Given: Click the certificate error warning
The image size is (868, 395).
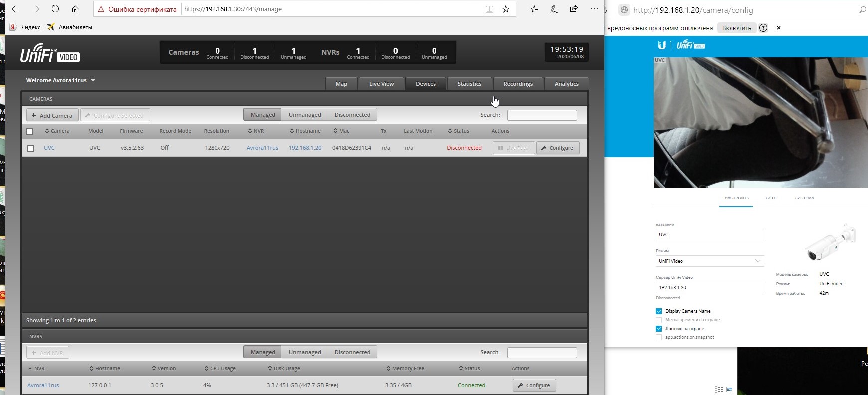Looking at the screenshot, I should coord(137,9).
